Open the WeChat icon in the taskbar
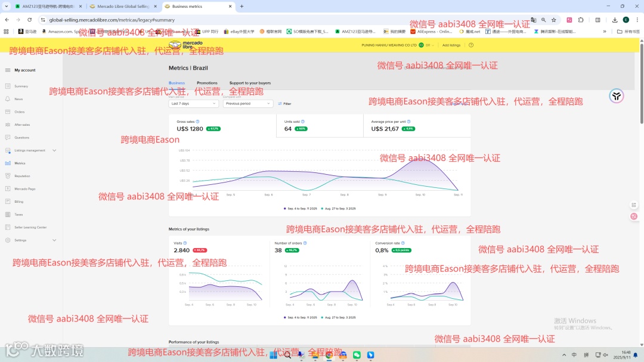 [x=357, y=355]
